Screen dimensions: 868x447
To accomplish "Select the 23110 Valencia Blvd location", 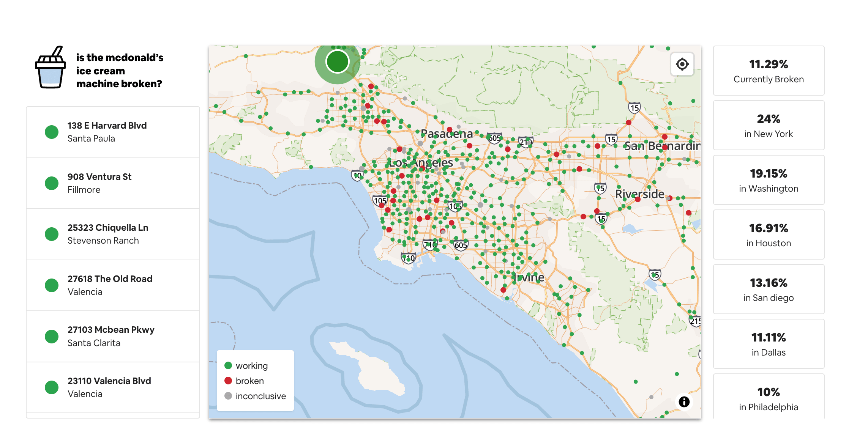I will point(113,387).
